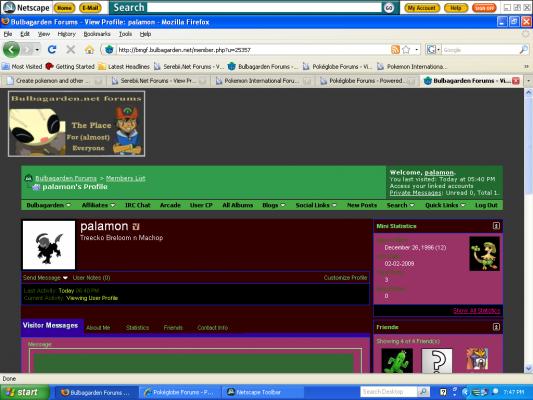Reload the page with the Refresh icon
The image size is (533, 400).
52,50
